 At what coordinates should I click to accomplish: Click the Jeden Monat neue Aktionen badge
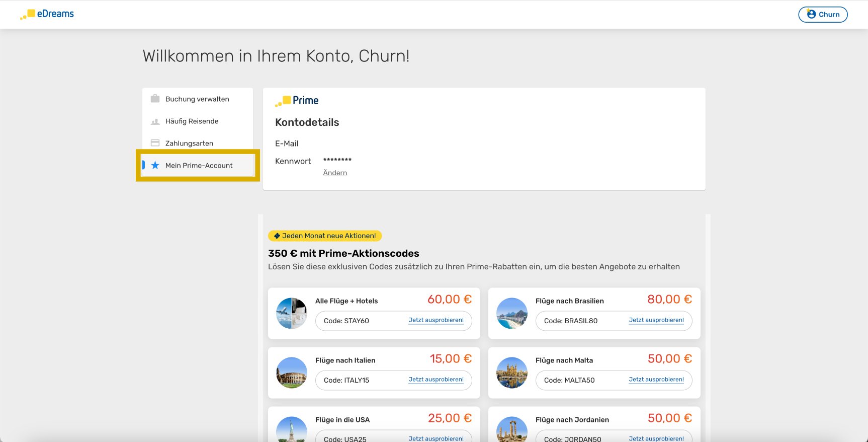pyautogui.click(x=325, y=236)
